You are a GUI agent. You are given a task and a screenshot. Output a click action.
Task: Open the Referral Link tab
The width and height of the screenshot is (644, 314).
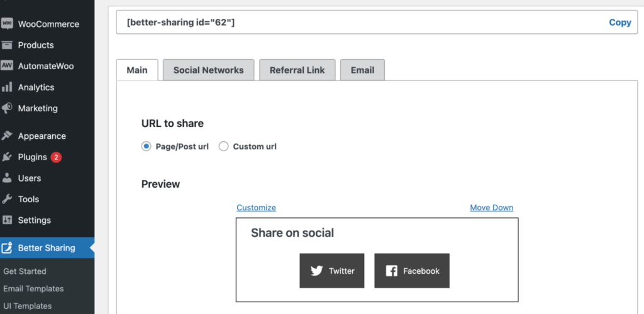pyautogui.click(x=297, y=70)
